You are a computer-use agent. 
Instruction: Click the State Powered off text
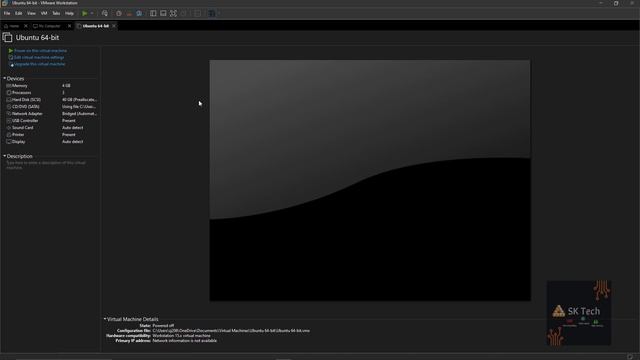(x=163, y=326)
